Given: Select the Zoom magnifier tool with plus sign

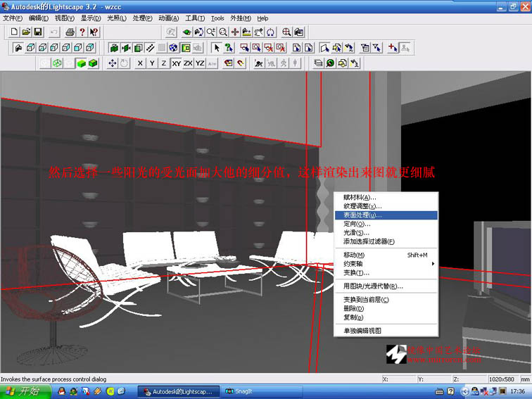Looking at the screenshot, I should [210, 32].
